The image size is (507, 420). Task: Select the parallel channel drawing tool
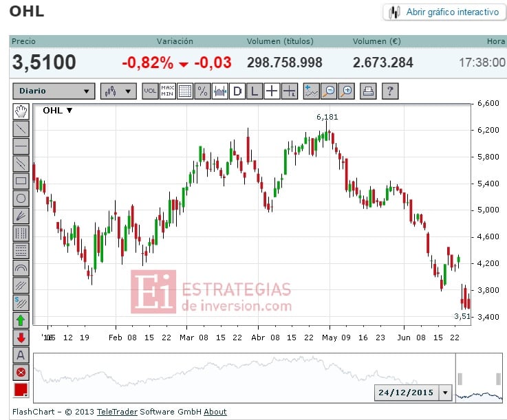(x=21, y=164)
